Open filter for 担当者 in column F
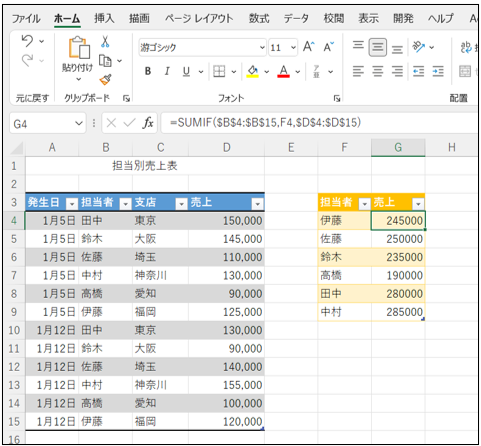Image resolution: width=481 pixels, height=446 pixels. pyautogui.click(x=365, y=203)
